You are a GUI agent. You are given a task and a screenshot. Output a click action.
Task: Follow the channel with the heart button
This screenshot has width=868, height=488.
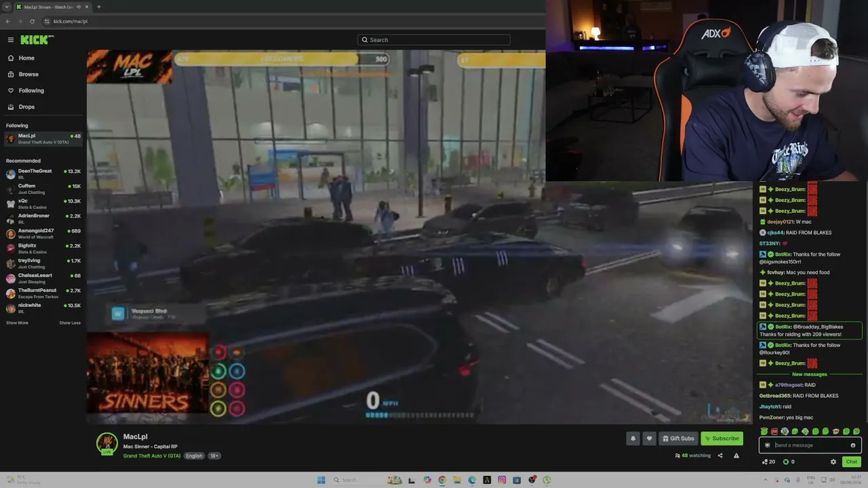coord(649,439)
